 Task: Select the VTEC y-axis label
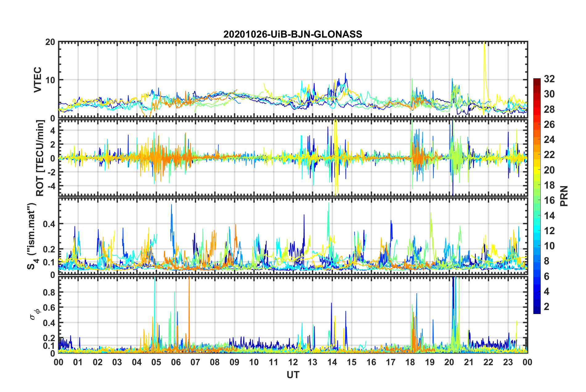coord(38,80)
